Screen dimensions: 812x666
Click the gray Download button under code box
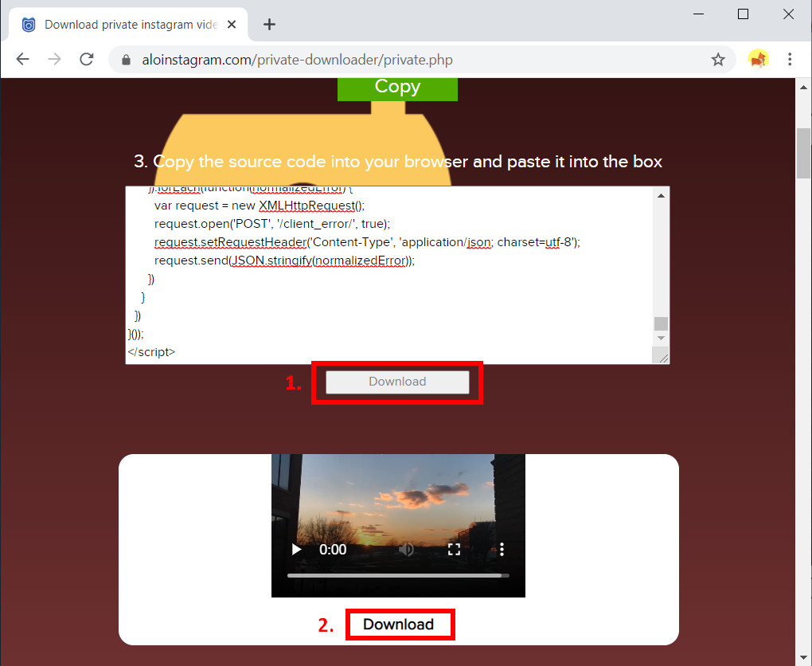click(398, 382)
